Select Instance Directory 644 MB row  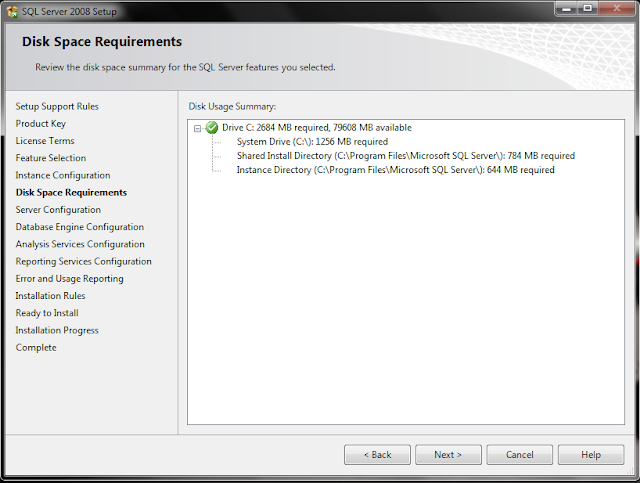(396, 170)
